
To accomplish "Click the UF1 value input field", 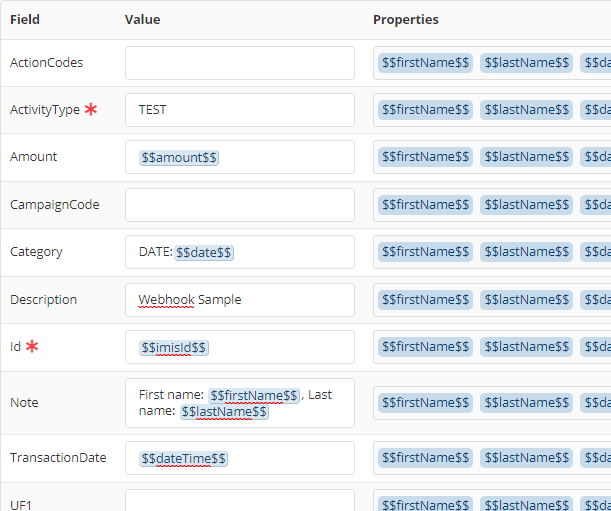I will 239,500.
